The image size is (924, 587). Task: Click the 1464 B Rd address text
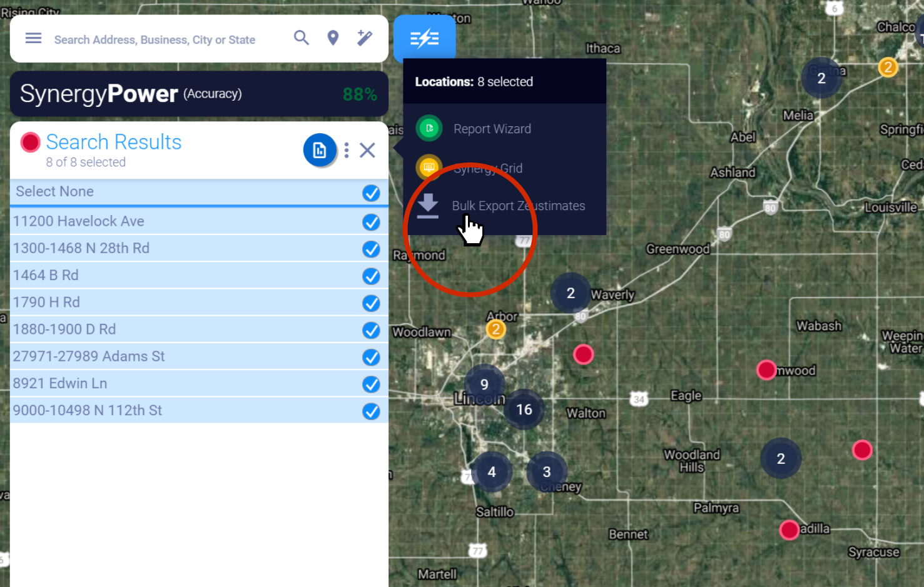pyautogui.click(x=46, y=275)
